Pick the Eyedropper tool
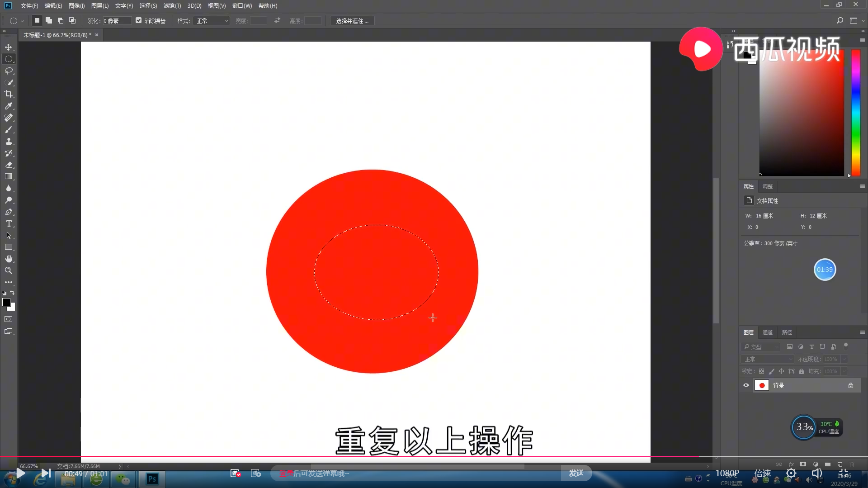Screen dimensions: 868x488 tap(9, 106)
